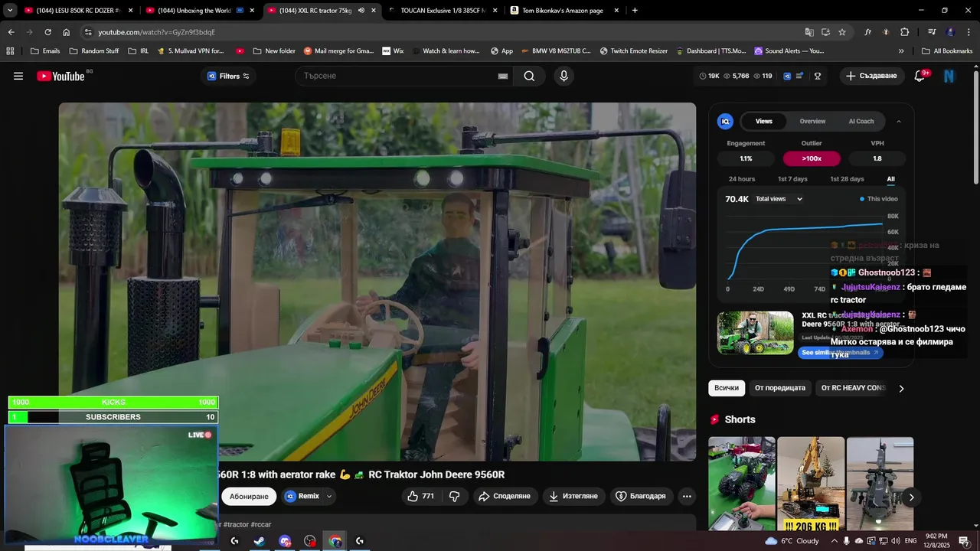Open the translate page icon
The image size is (980, 551).
tap(809, 32)
